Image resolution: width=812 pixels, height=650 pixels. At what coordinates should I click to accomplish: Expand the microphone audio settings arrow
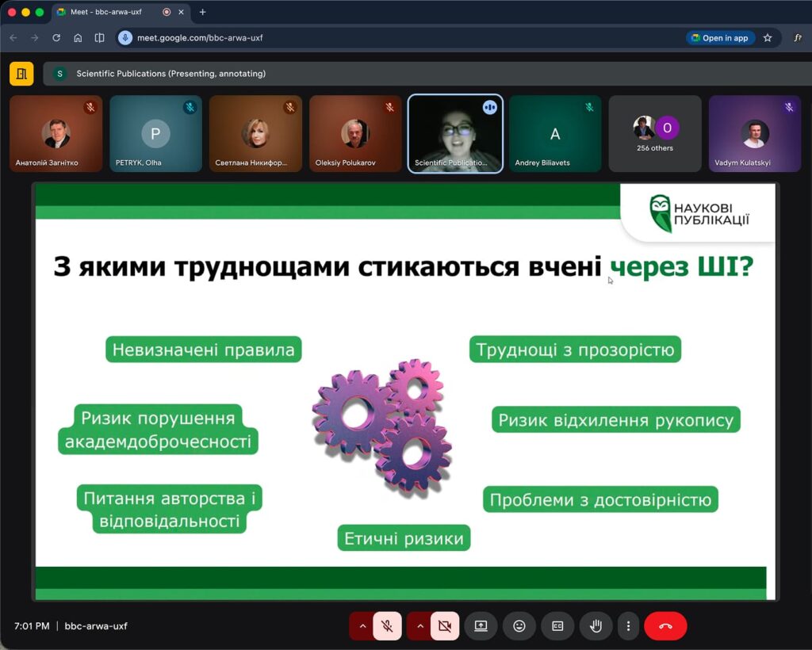(363, 626)
